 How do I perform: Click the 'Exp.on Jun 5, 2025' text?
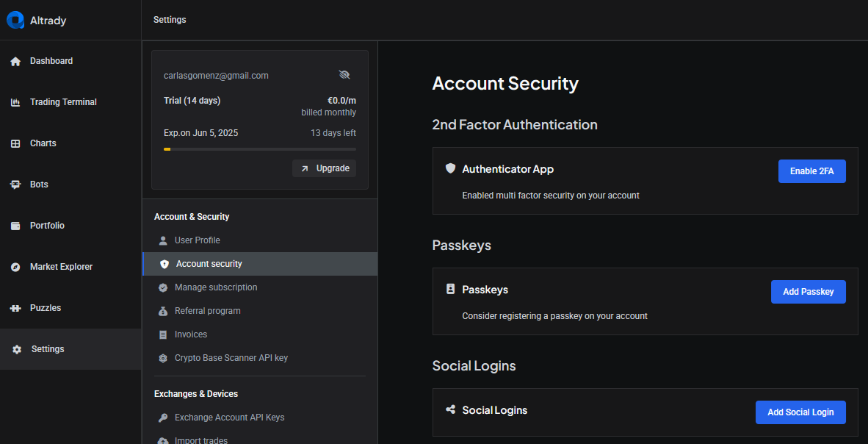tap(201, 133)
